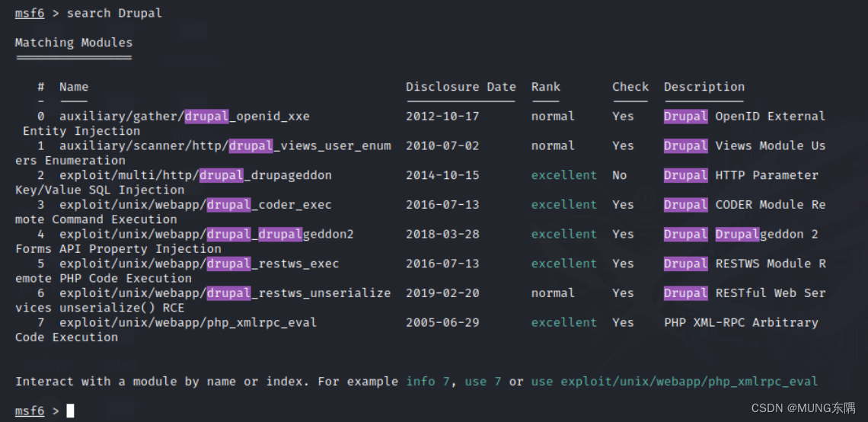The width and height of the screenshot is (868, 422).
Task: Click 'normal' rank of drupal_openid_xxe row
Action: (553, 117)
